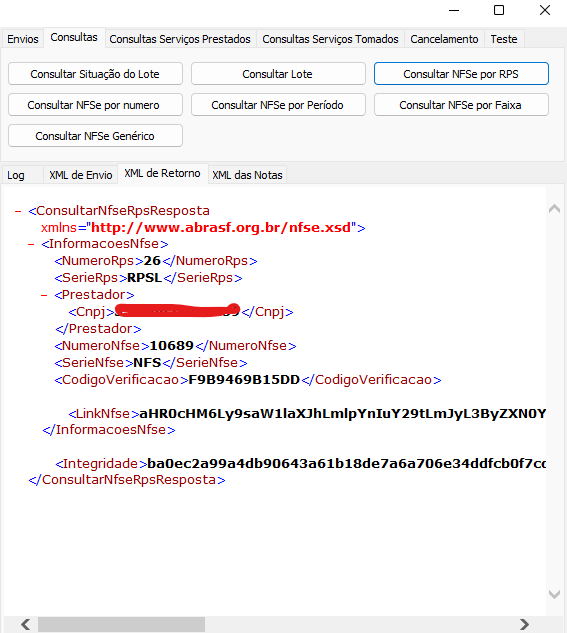View the XML de Envio tab
Image resolution: width=567 pixels, height=633 pixels.
pyautogui.click(x=81, y=175)
